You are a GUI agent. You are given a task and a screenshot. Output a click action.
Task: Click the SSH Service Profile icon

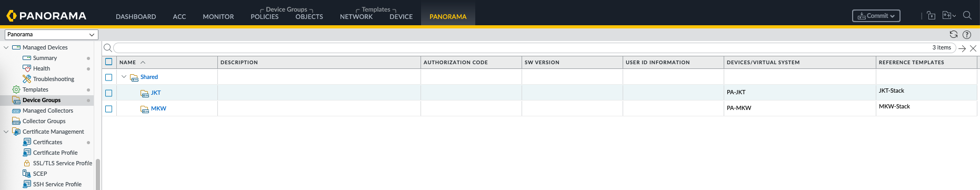[x=27, y=184]
